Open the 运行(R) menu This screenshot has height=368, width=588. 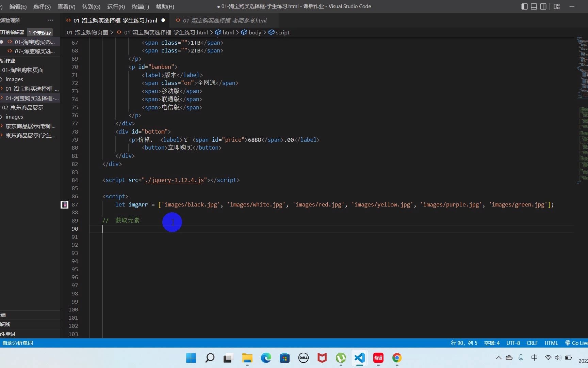click(116, 6)
